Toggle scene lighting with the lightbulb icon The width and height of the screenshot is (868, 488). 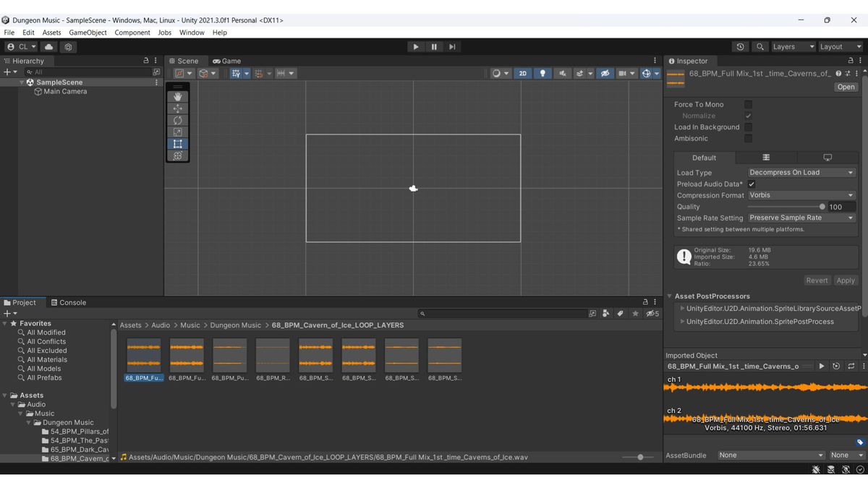click(542, 74)
